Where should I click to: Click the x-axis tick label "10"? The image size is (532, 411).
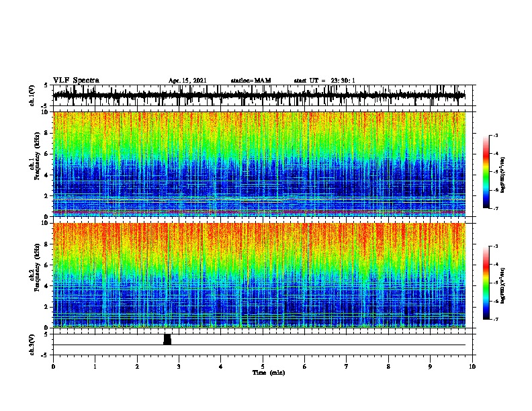click(472, 366)
